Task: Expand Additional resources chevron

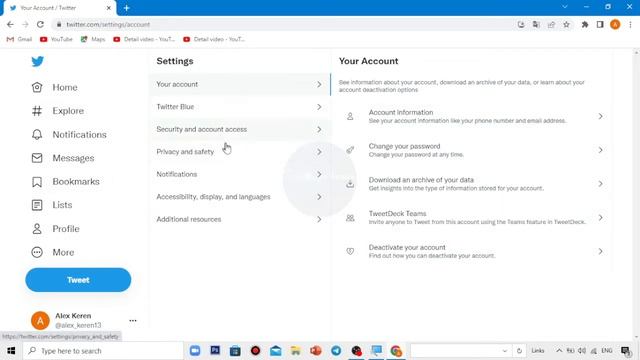Action: (319, 219)
